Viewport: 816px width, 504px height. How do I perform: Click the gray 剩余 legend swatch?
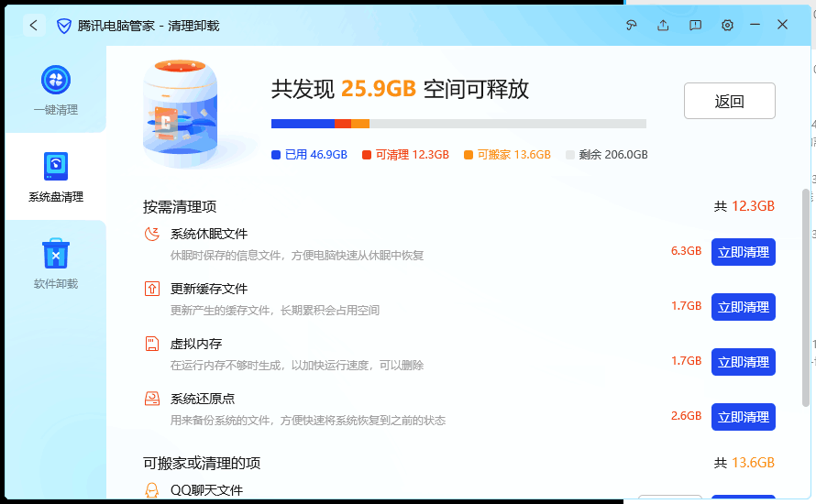click(x=570, y=155)
